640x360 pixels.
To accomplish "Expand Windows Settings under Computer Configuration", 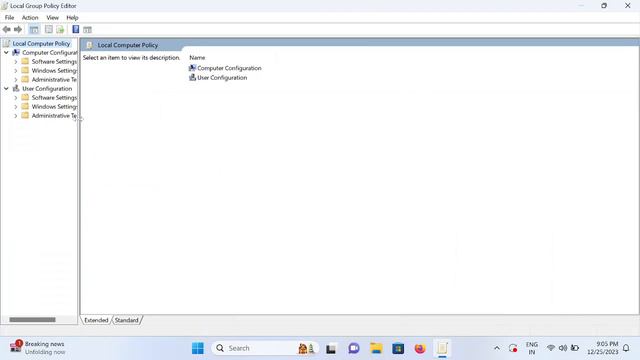I will [x=16, y=71].
